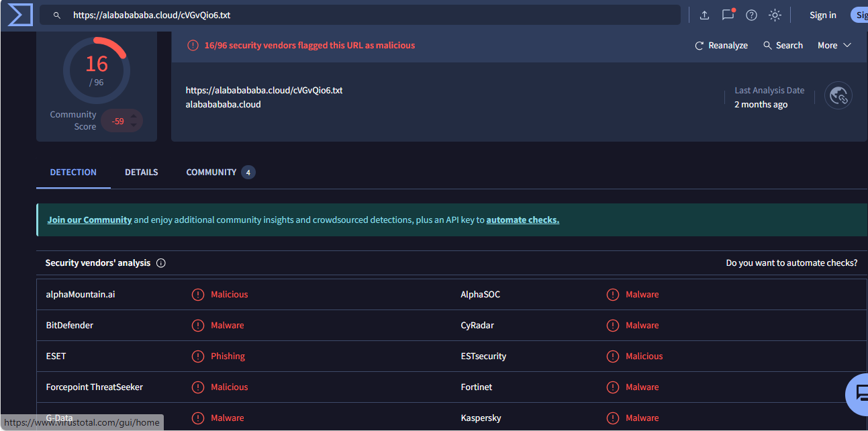Click the magnifier icon in URL bar

click(x=57, y=15)
